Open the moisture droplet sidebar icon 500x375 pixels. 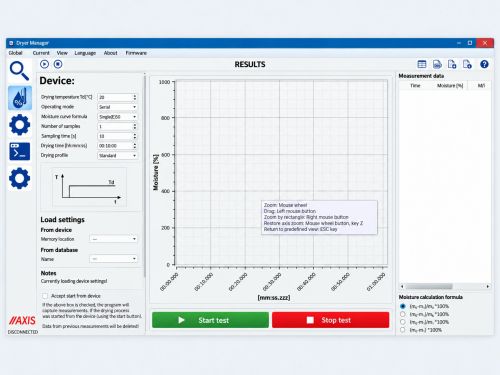(x=20, y=98)
